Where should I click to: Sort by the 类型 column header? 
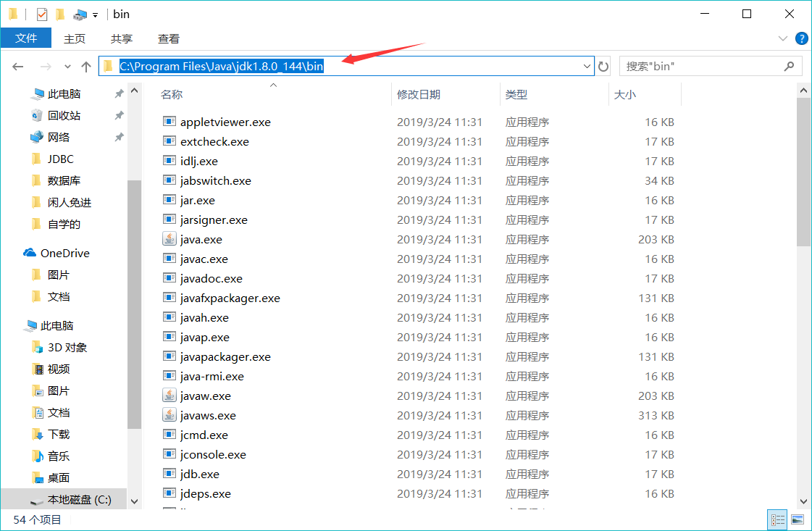pos(516,94)
